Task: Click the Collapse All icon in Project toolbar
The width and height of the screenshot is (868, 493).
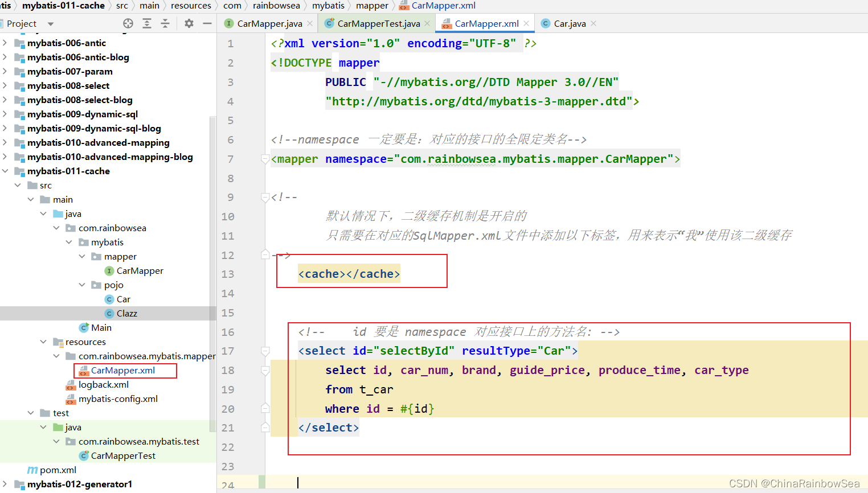Action: point(165,23)
